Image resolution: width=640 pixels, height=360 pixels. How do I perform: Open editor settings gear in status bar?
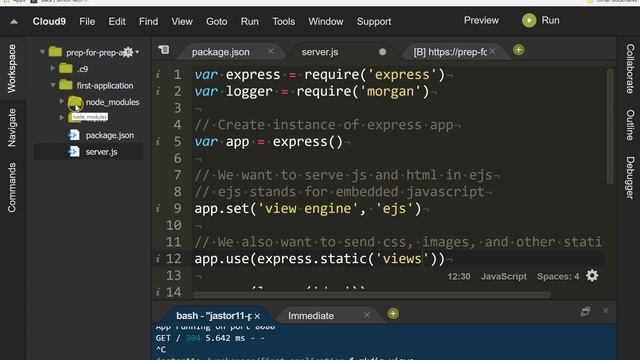click(x=592, y=276)
